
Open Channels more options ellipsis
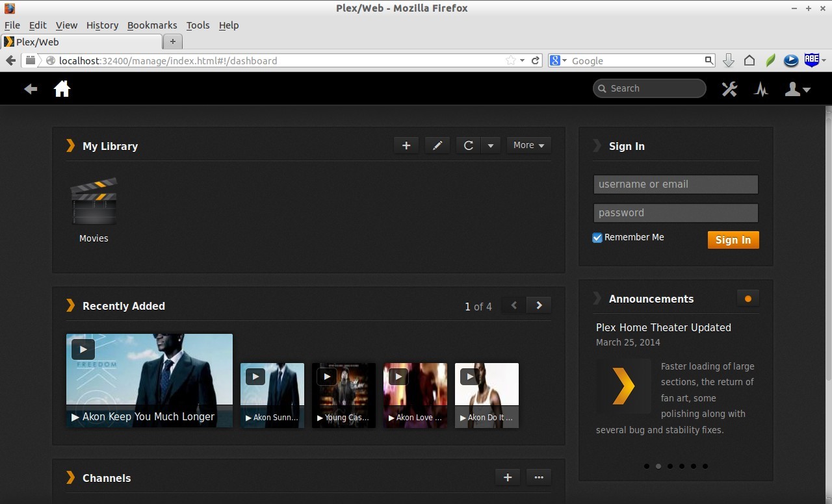point(539,477)
